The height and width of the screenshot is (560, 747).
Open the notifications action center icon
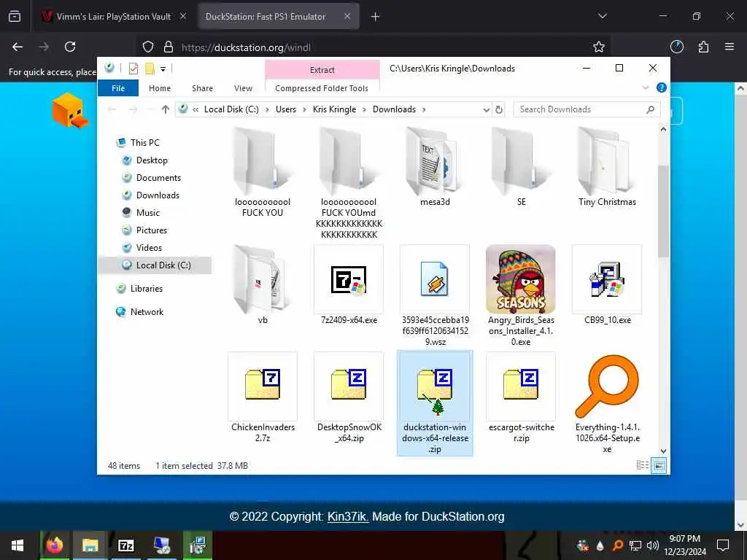(x=723, y=545)
